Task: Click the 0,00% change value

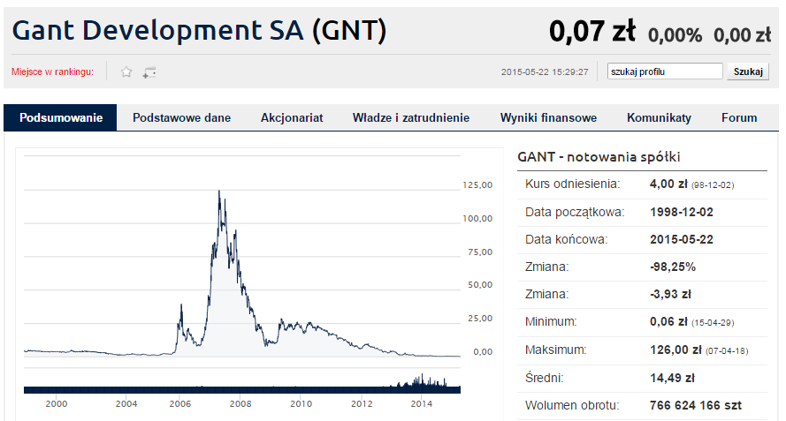Action: pos(675,35)
